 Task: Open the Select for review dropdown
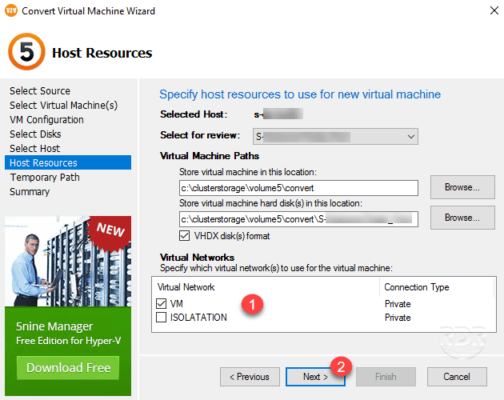pyautogui.click(x=335, y=137)
